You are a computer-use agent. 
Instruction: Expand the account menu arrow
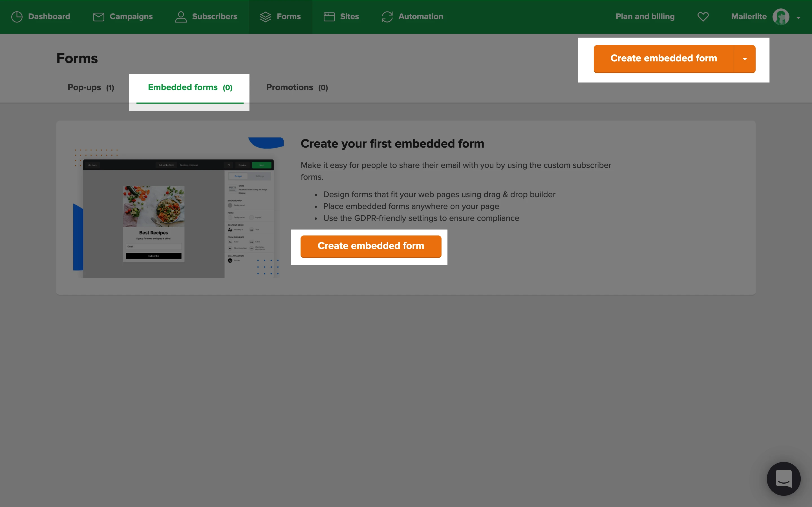(x=798, y=18)
